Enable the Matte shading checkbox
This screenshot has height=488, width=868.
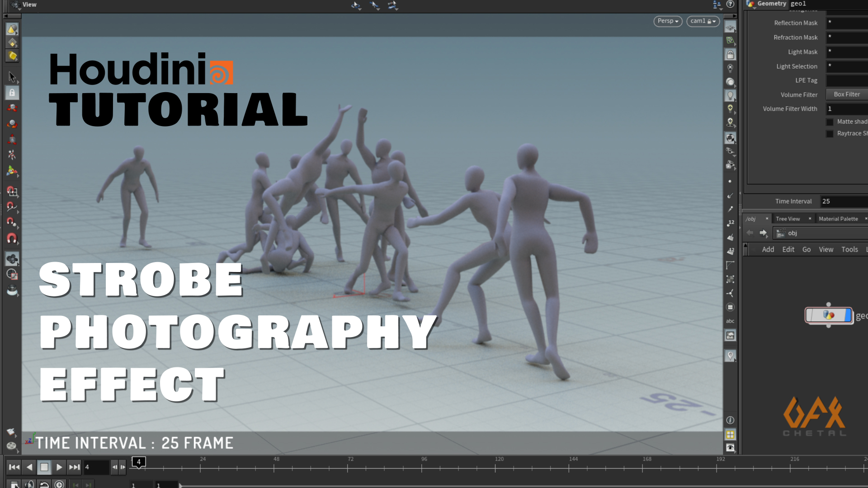830,122
